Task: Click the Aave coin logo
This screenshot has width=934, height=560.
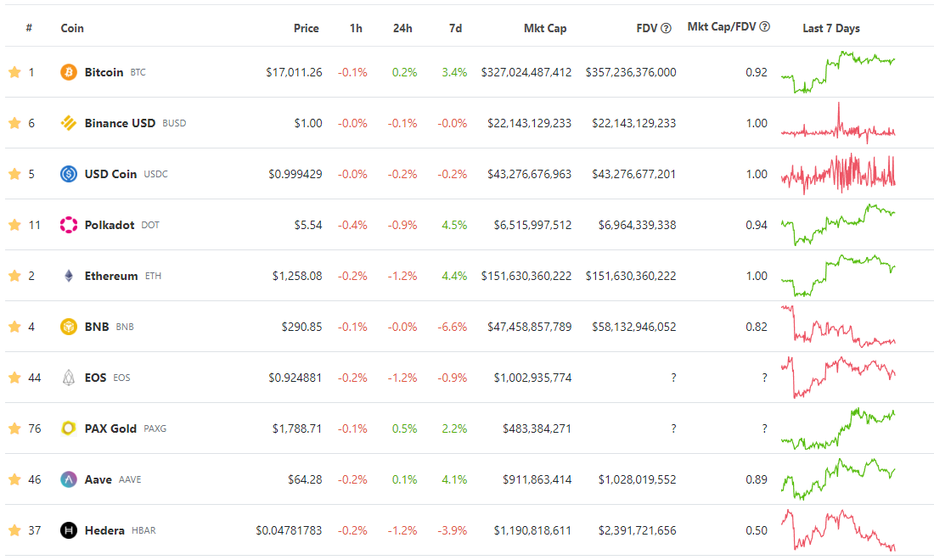Action: [69, 479]
